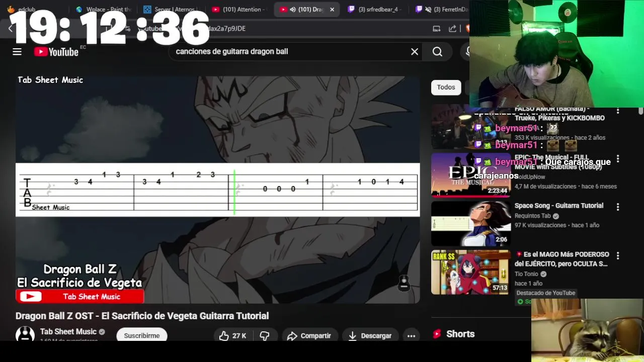This screenshot has height=362, width=644.
Task: Open the Tab Sheet Music channel name
Action: coord(68,331)
